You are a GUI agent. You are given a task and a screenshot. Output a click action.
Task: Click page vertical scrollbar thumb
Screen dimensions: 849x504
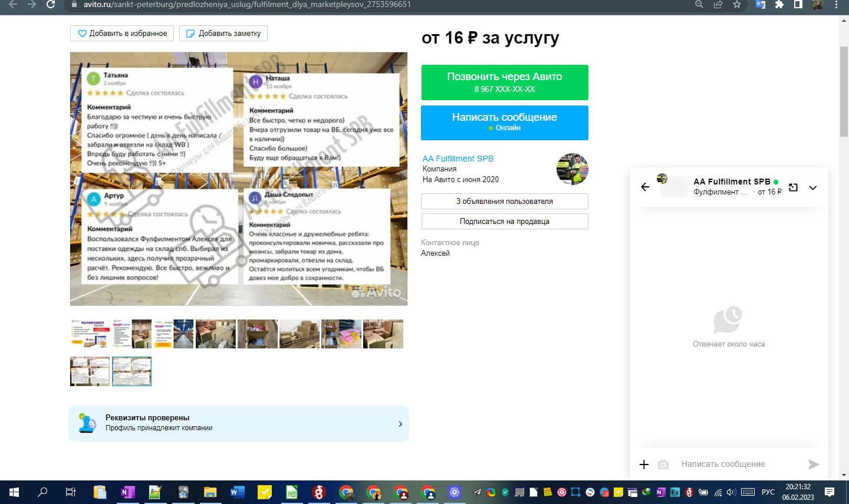coord(844,91)
